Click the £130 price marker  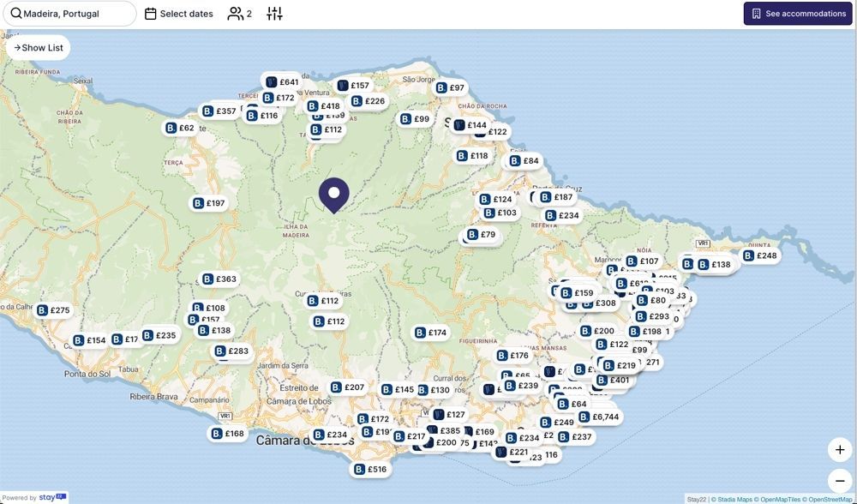coord(434,390)
